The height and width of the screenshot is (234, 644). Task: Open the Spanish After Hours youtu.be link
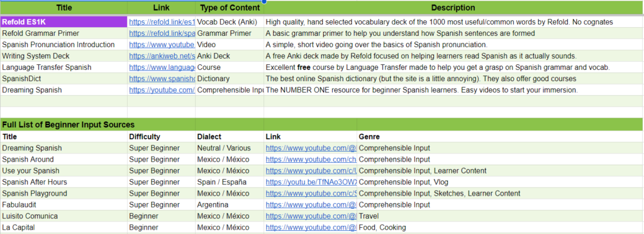click(311, 182)
